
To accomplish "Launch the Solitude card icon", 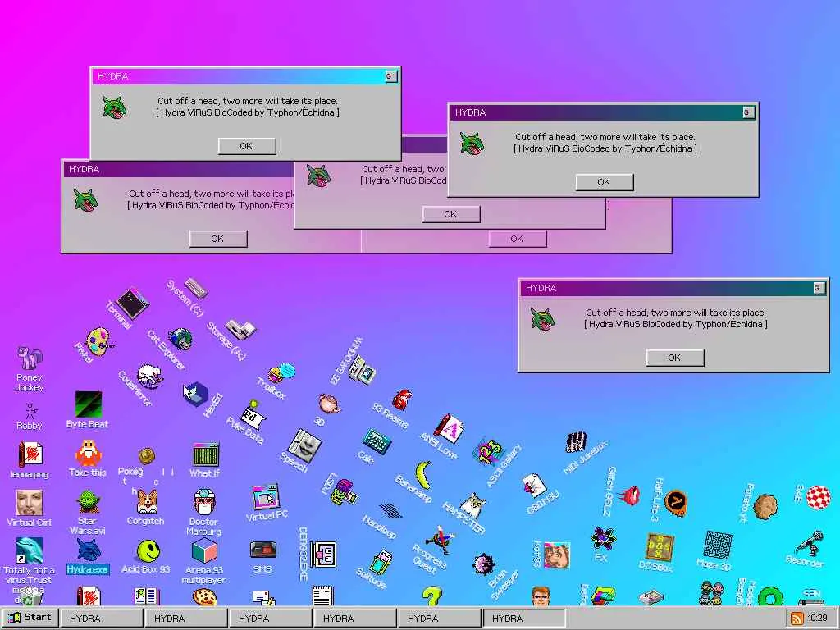I will coord(381,562).
